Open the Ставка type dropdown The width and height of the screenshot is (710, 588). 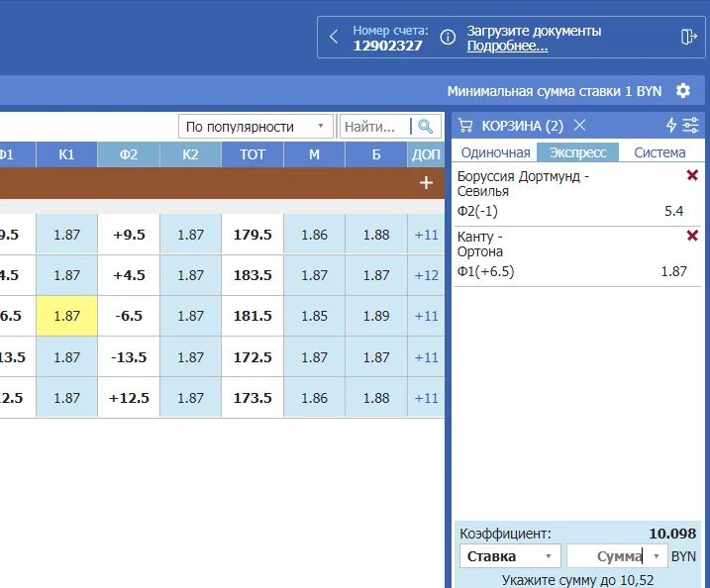[x=510, y=556]
